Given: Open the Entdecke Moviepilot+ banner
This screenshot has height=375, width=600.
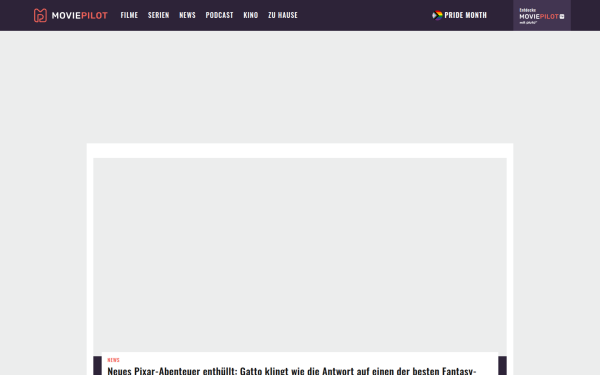Looking at the screenshot, I should coord(542,15).
